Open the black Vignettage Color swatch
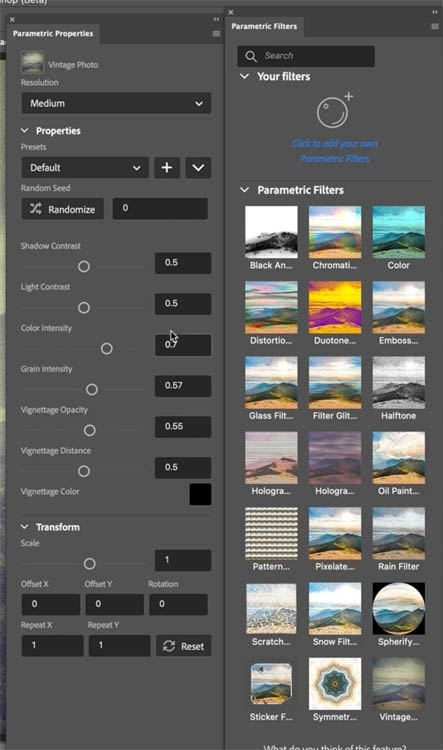This screenshot has width=443, height=750. point(200,494)
